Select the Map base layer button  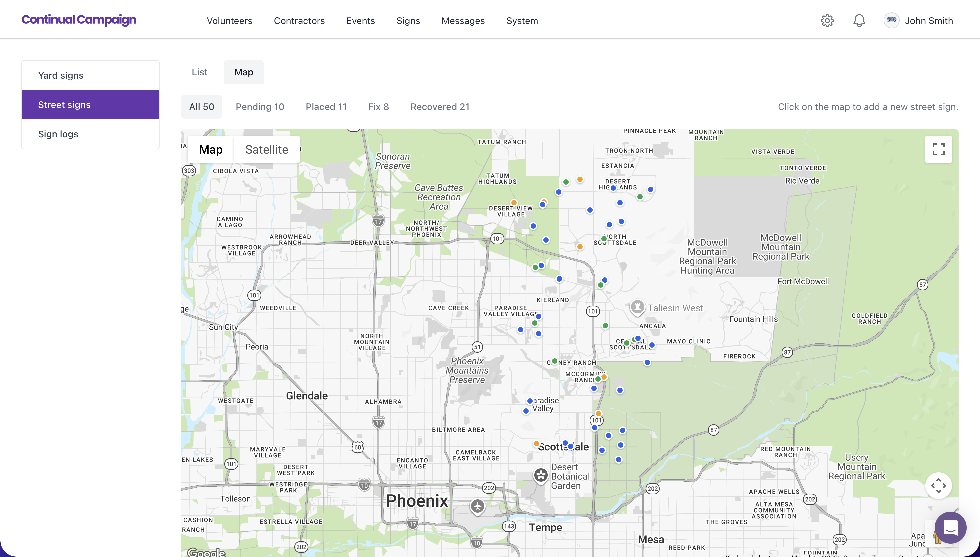pyautogui.click(x=211, y=149)
